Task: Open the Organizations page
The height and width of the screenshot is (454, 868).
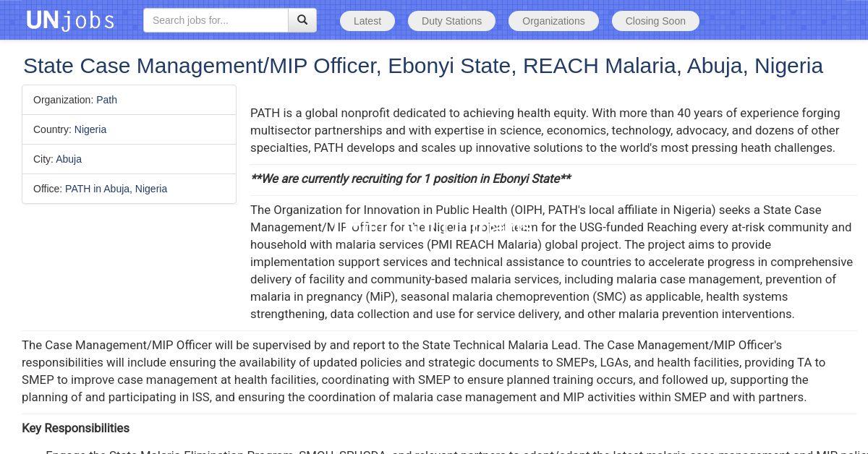Action: click(x=553, y=21)
